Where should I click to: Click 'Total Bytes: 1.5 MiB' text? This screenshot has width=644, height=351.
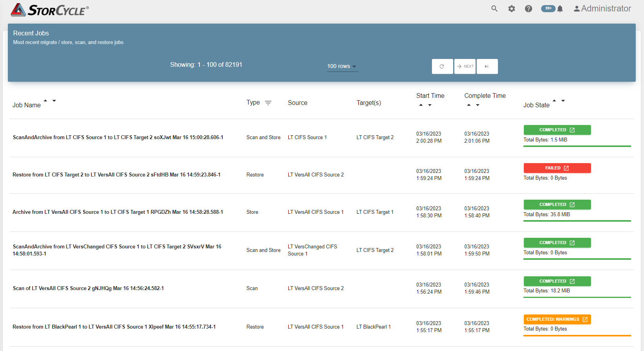(x=545, y=140)
